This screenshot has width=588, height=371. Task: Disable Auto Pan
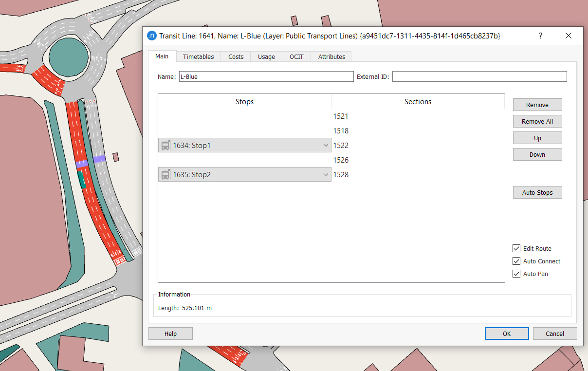click(516, 274)
